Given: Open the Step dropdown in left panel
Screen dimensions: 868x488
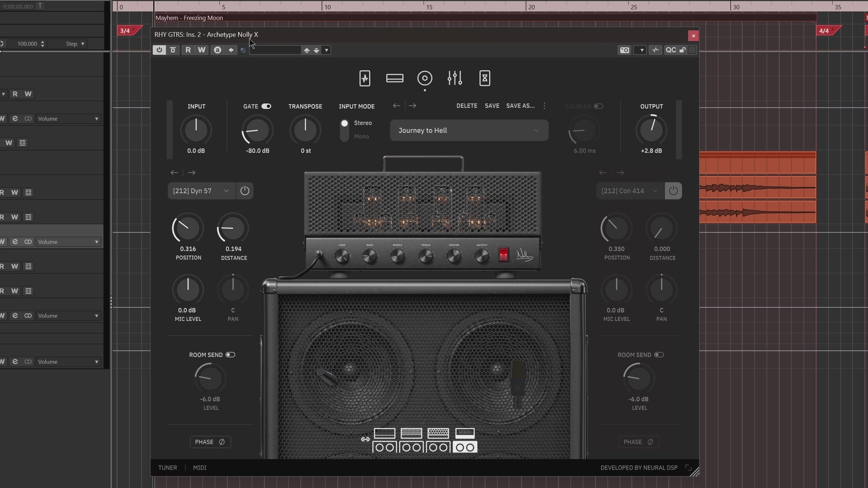Looking at the screenshot, I should pos(75,44).
